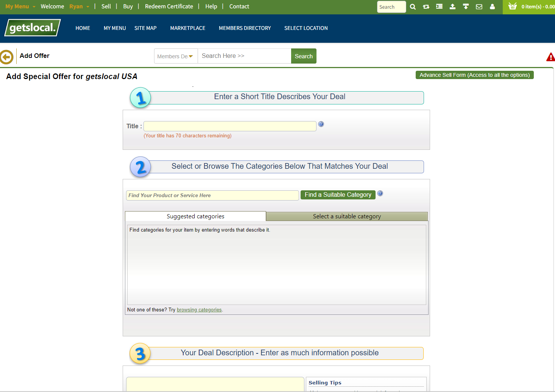Viewport: 555px width, 392px height.
Task: Switch to Suggested categories tab
Action: pos(195,216)
